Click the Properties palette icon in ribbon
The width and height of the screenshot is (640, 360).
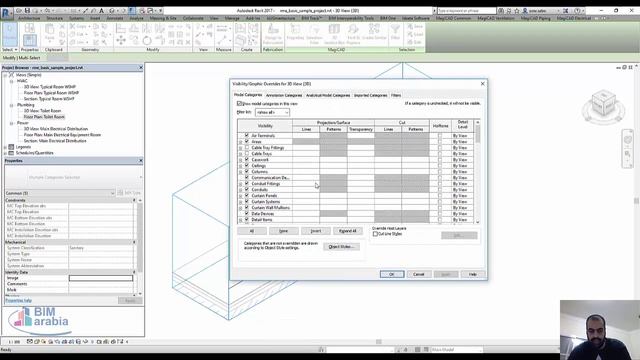point(29,40)
